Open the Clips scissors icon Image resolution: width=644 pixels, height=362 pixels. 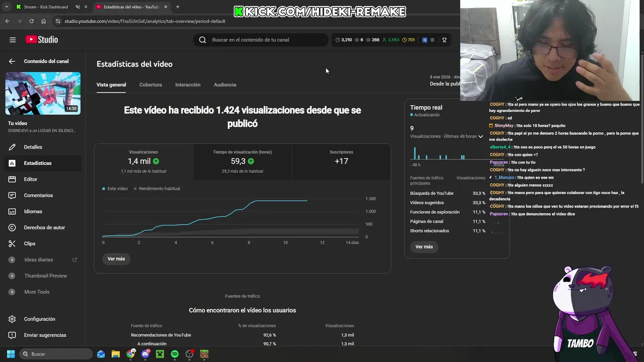click(12, 244)
